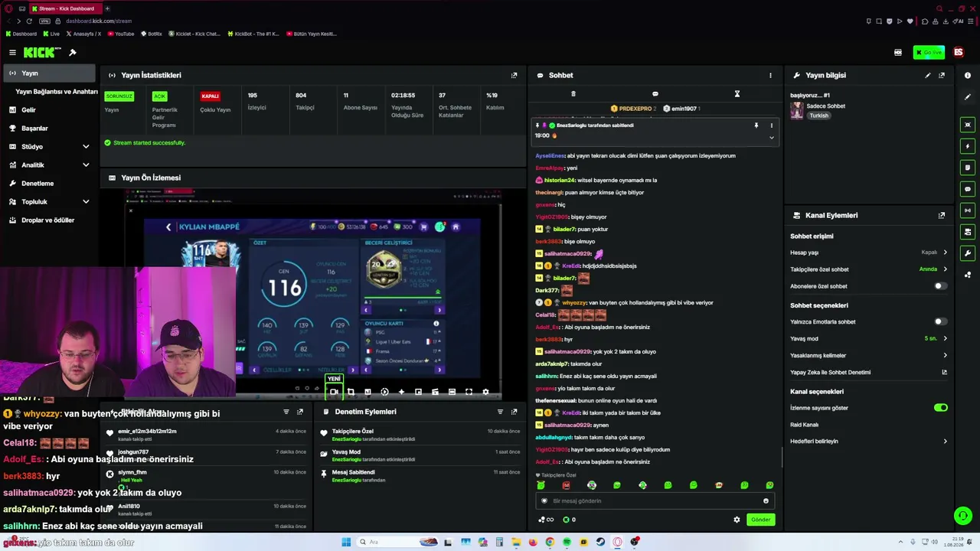Open Takipçilere özel sohbet setting chevron
The width and height of the screenshot is (980, 551).
(x=945, y=269)
